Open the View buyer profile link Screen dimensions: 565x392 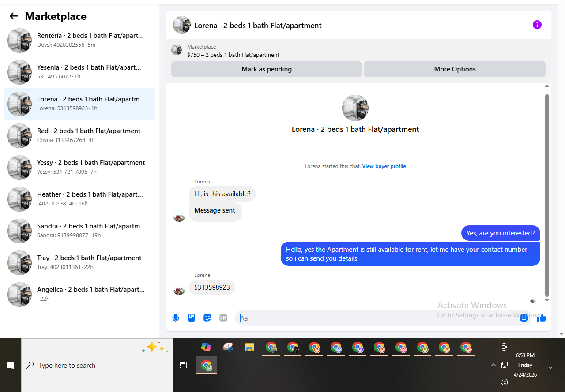384,166
